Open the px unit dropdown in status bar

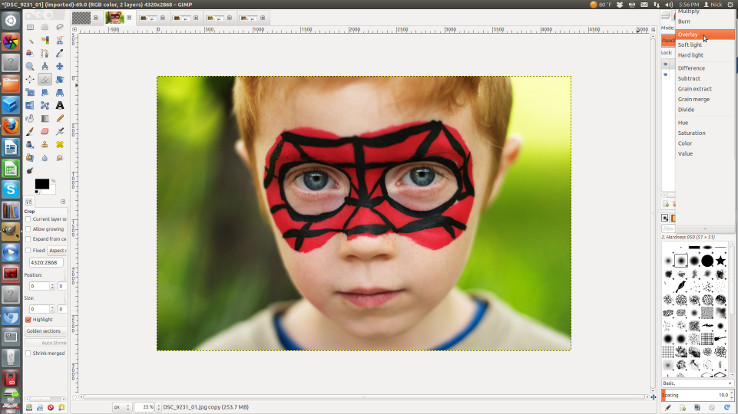point(121,407)
